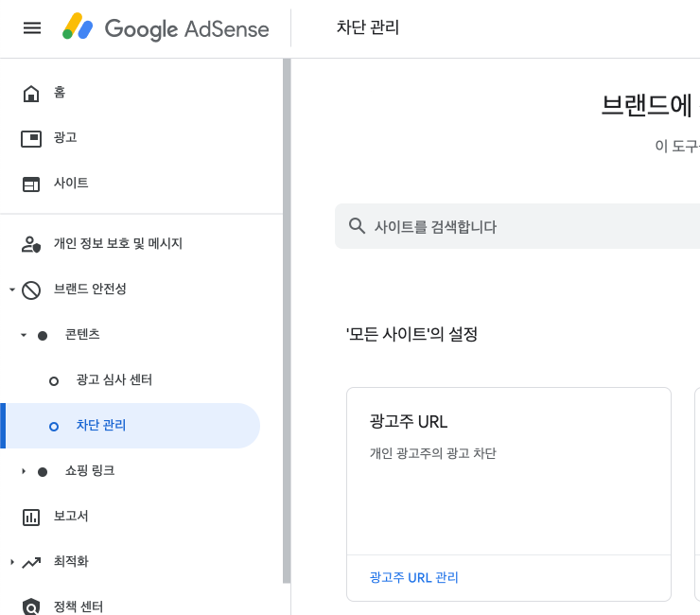Expand the 쇼핑 링크 subsection arrow
Viewport: 700px width, 615px height.
click(24, 471)
